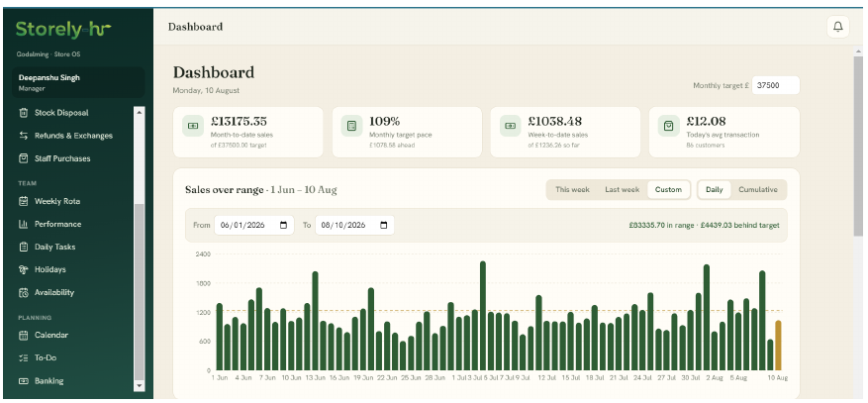Click the Staff Purchases bag icon

23,158
